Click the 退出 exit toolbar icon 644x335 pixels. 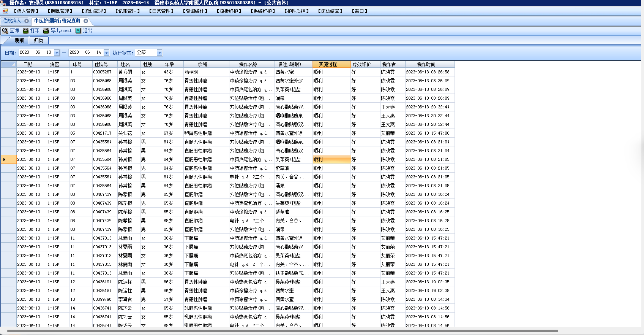[x=78, y=30]
